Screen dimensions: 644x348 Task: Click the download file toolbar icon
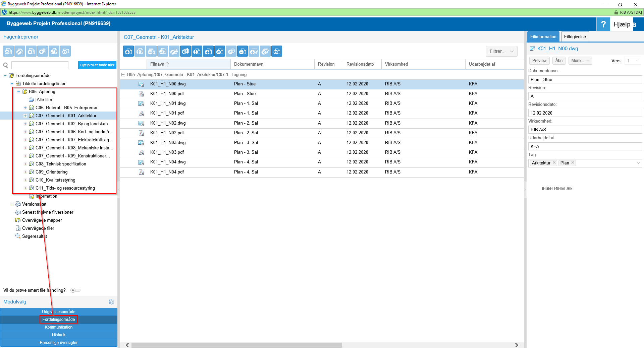point(128,51)
